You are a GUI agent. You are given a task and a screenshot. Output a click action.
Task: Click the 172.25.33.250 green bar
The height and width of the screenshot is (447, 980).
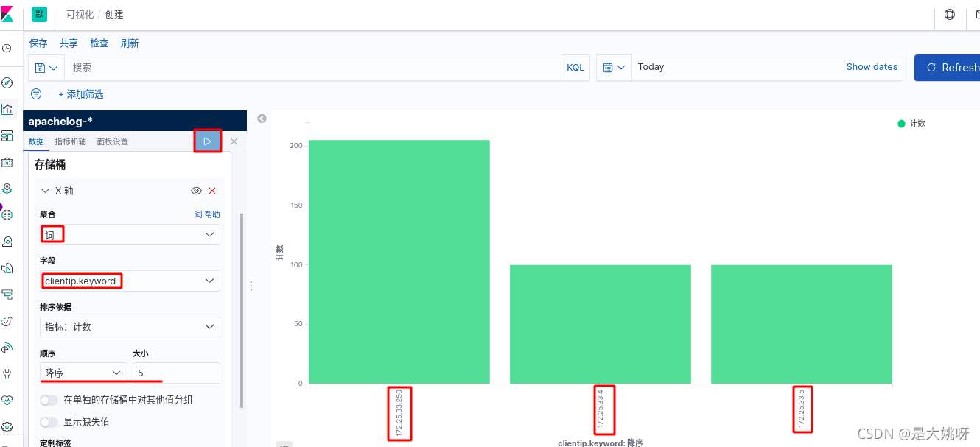click(x=399, y=261)
